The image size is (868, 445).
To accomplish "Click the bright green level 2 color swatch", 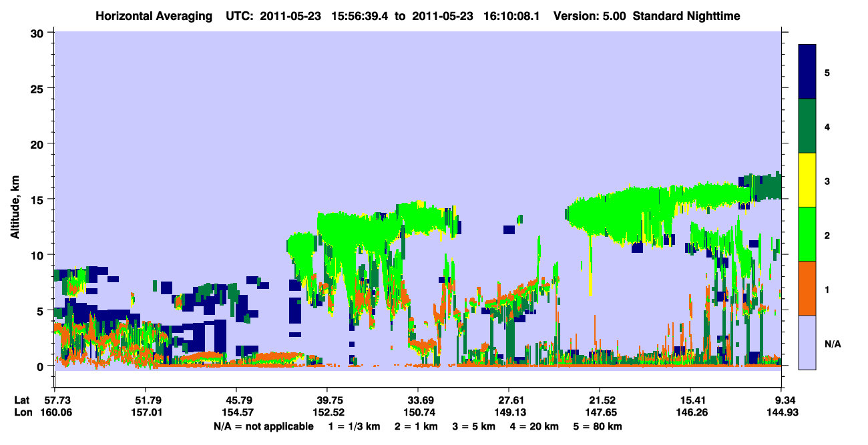I will pos(807,234).
